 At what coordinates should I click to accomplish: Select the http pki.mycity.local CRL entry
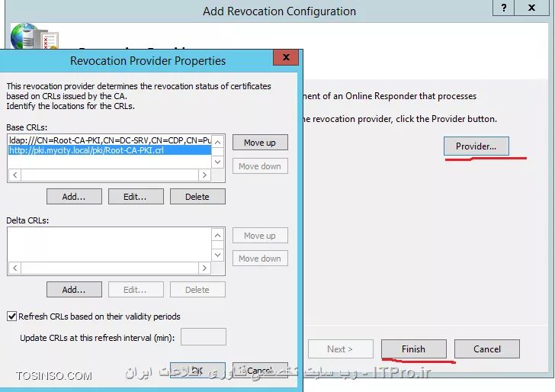pos(110,150)
